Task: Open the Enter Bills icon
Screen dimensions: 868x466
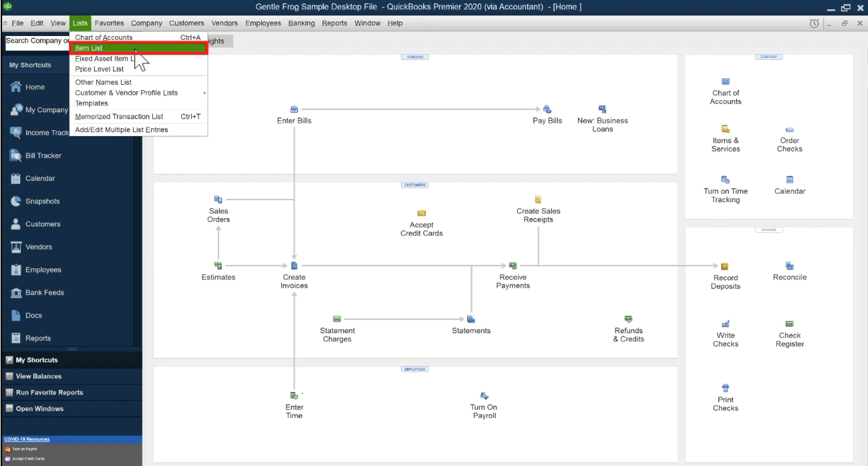Action: pos(294,109)
